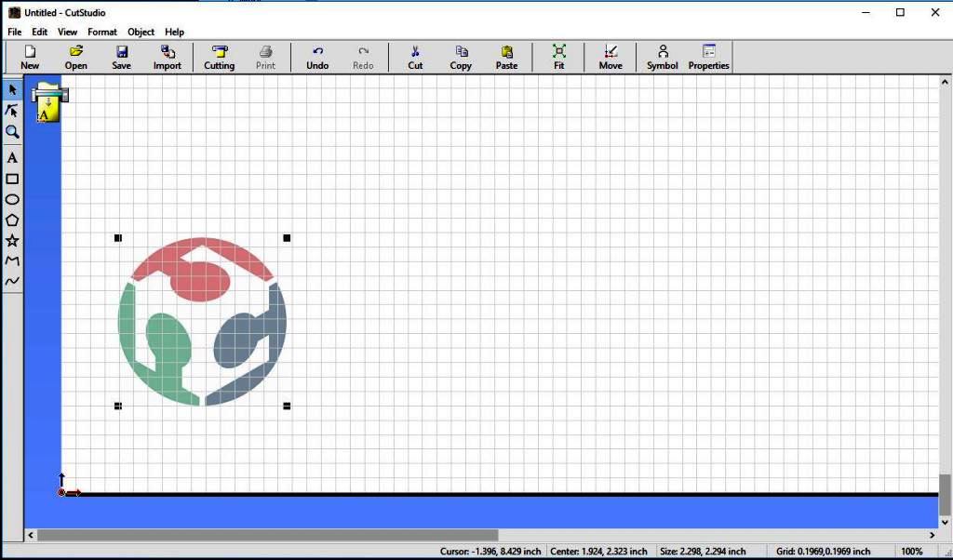Copy the selection with Copy button

(x=461, y=58)
